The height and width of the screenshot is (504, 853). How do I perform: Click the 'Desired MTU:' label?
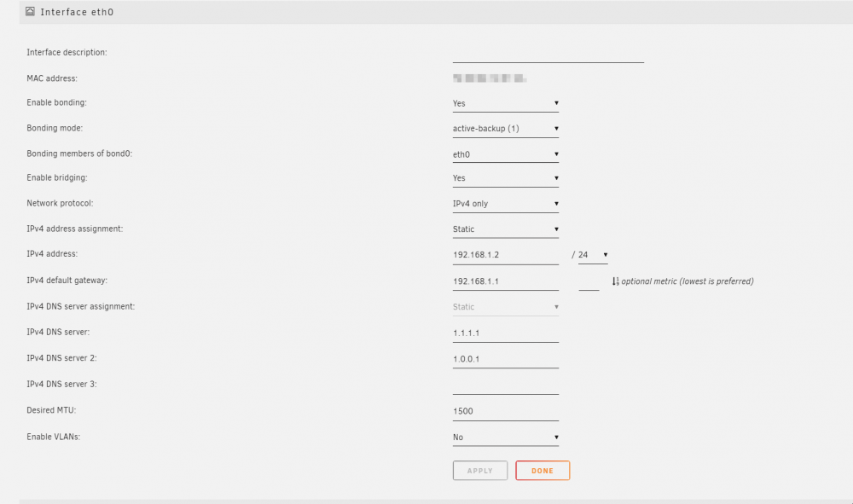(51, 410)
